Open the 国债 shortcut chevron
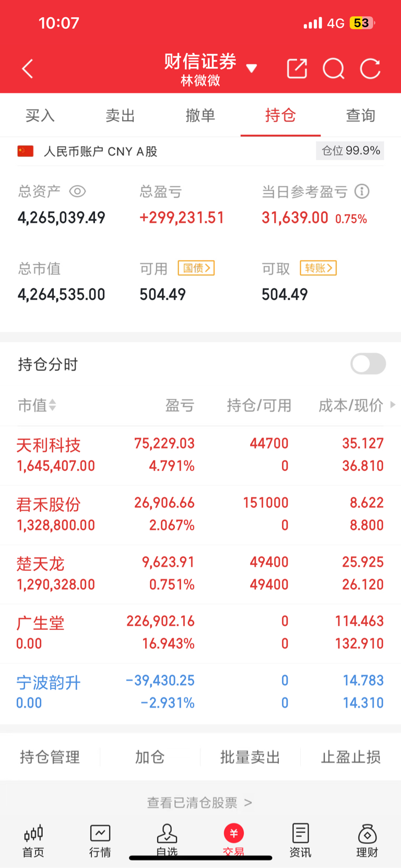401x868 pixels. tap(196, 268)
